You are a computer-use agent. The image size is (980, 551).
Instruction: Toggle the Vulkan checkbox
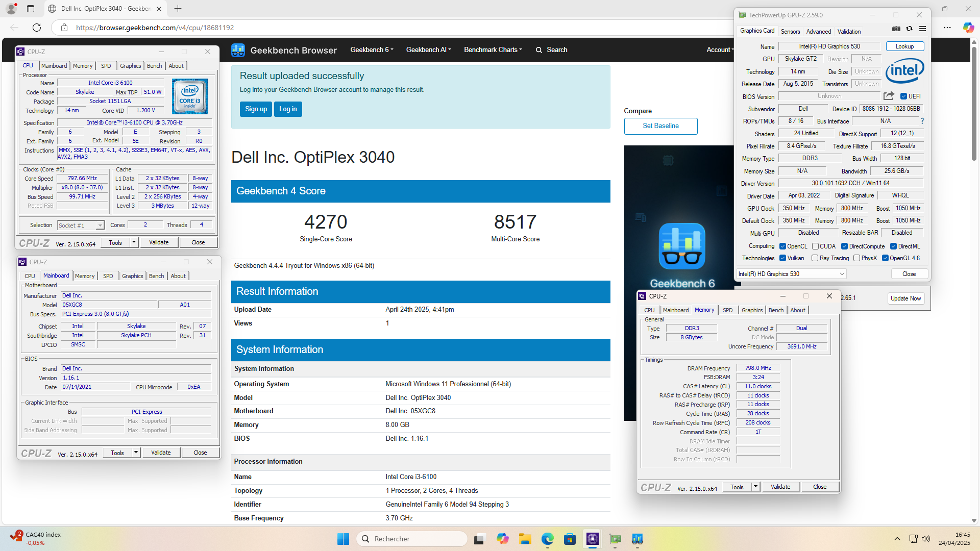click(x=782, y=258)
